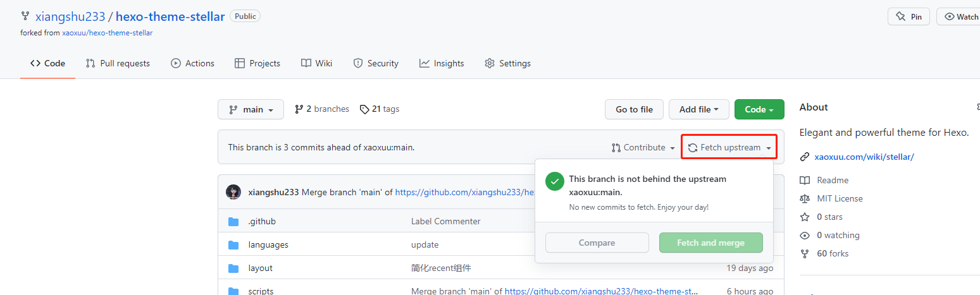View the 0 stars link
This screenshot has height=295, width=980.
(x=829, y=217)
